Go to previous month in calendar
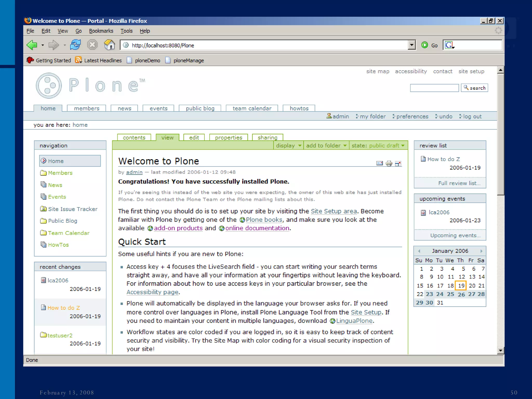532x399 pixels. pyautogui.click(x=419, y=251)
